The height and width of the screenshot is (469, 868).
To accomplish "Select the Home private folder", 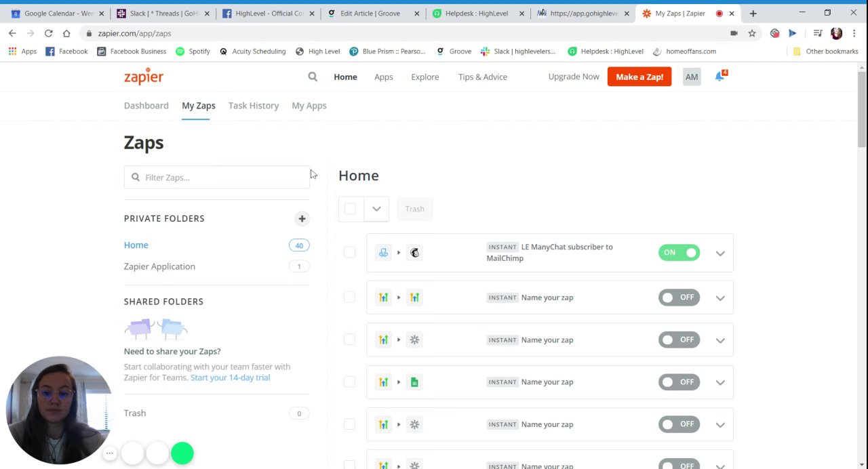I will [x=136, y=245].
